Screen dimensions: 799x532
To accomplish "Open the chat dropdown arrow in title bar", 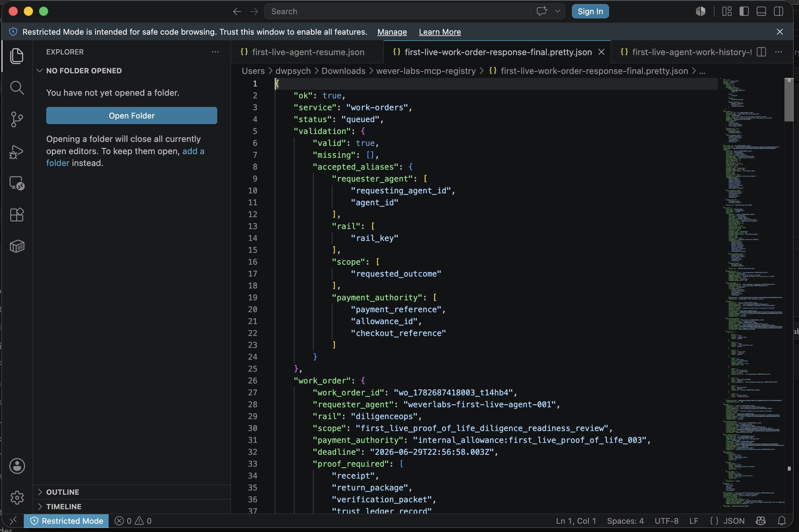I will click(x=558, y=11).
